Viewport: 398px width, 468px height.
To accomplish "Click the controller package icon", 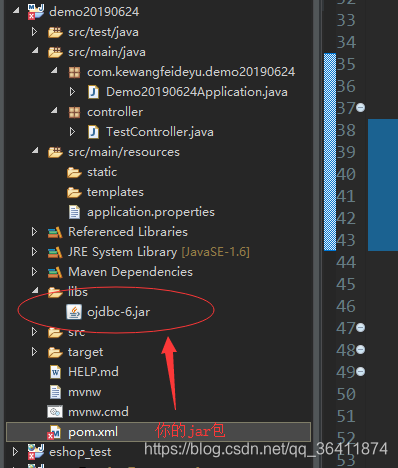I will click(x=74, y=112).
